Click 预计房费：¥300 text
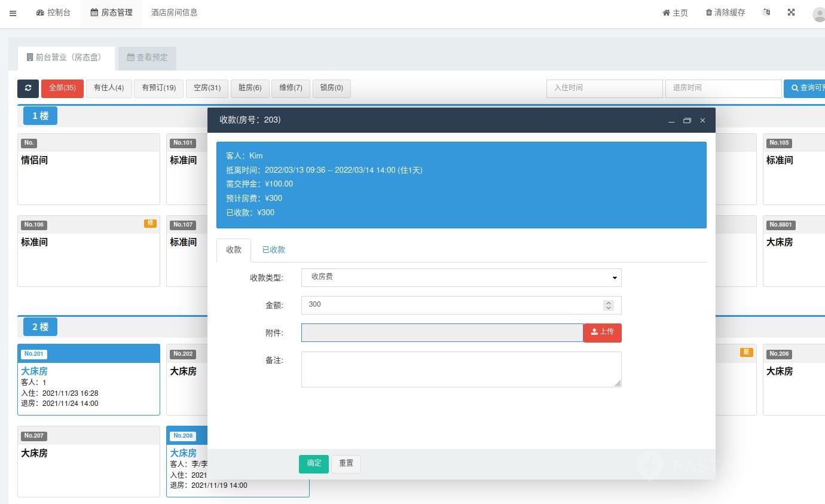 tap(254, 198)
